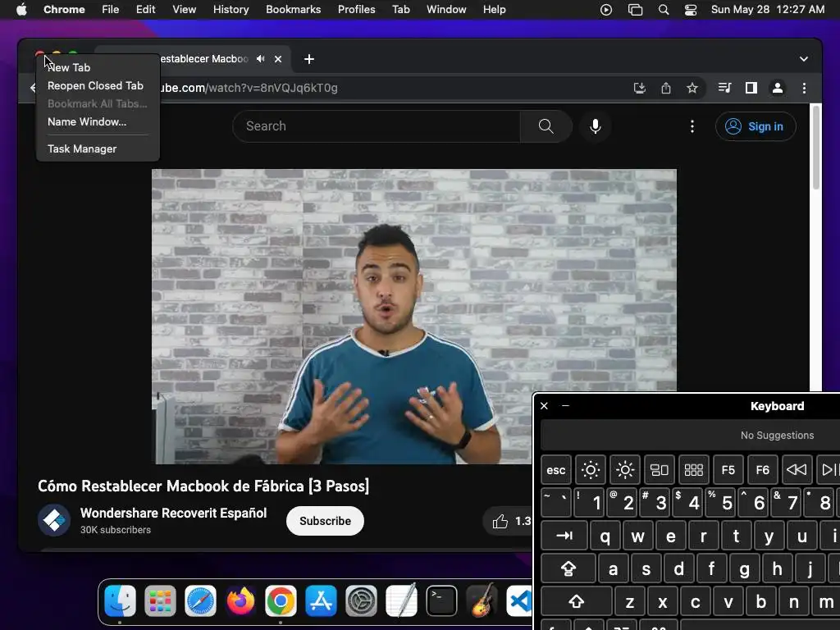The width and height of the screenshot is (840, 630).
Task: Open the History menu
Action: 231,9
